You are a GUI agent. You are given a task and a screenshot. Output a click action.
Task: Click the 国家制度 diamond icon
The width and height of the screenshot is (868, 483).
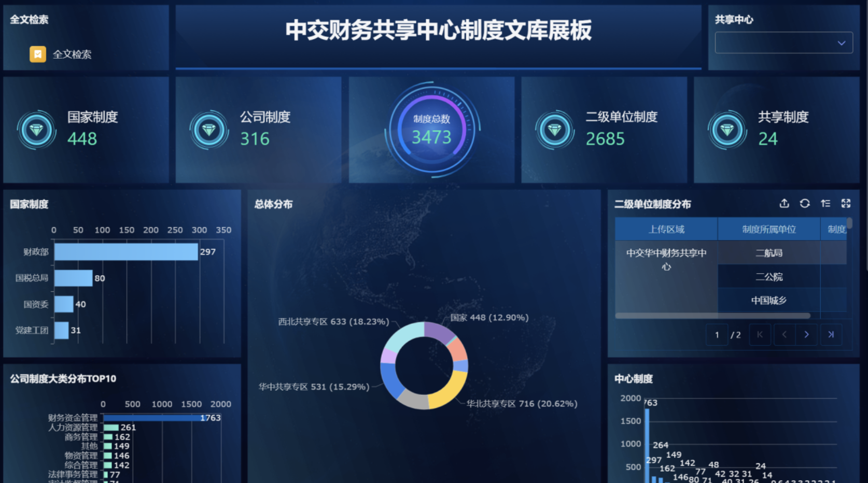pos(36,130)
